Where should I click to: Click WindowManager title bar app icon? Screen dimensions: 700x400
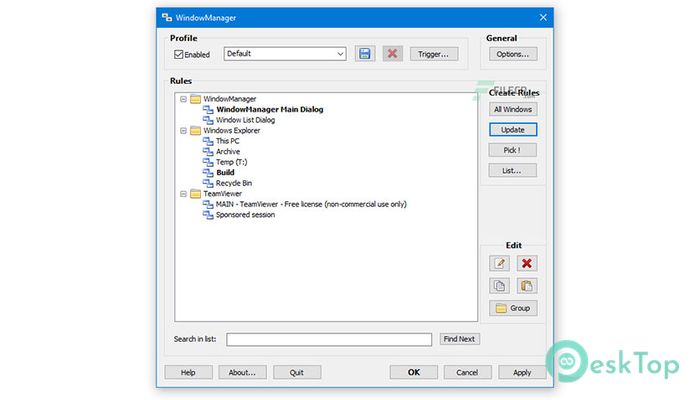point(167,17)
